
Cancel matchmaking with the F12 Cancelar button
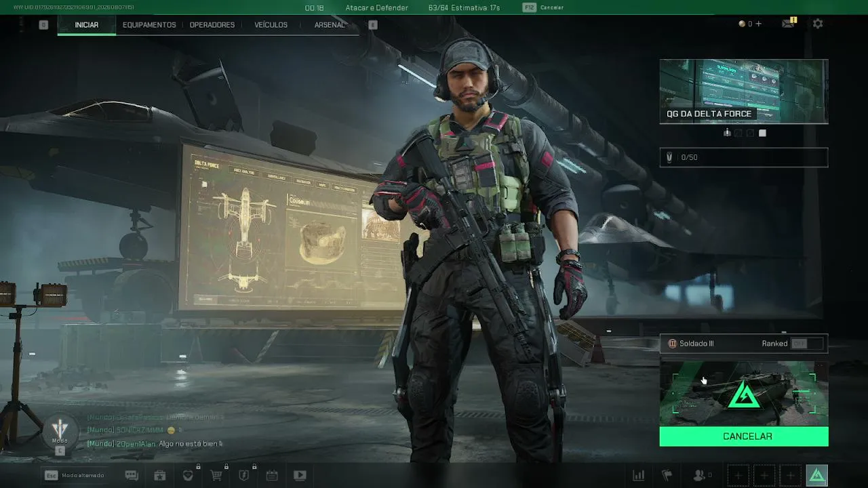tap(543, 7)
